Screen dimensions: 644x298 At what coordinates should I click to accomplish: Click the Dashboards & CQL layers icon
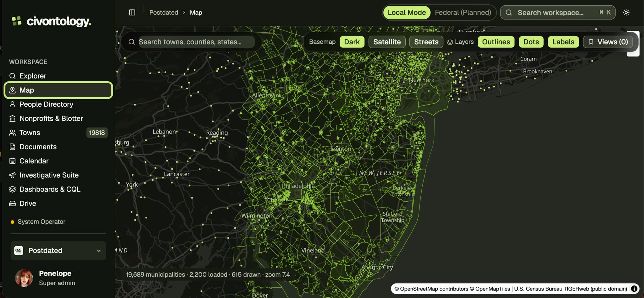pyautogui.click(x=13, y=189)
